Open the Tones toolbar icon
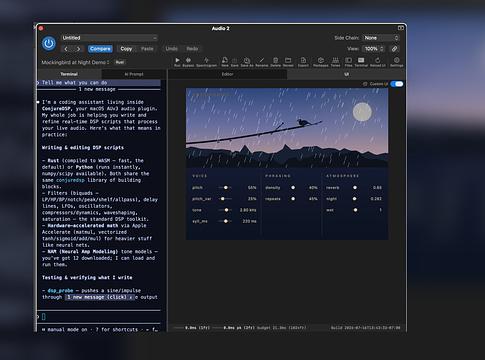485x360 pixels. (x=335, y=61)
